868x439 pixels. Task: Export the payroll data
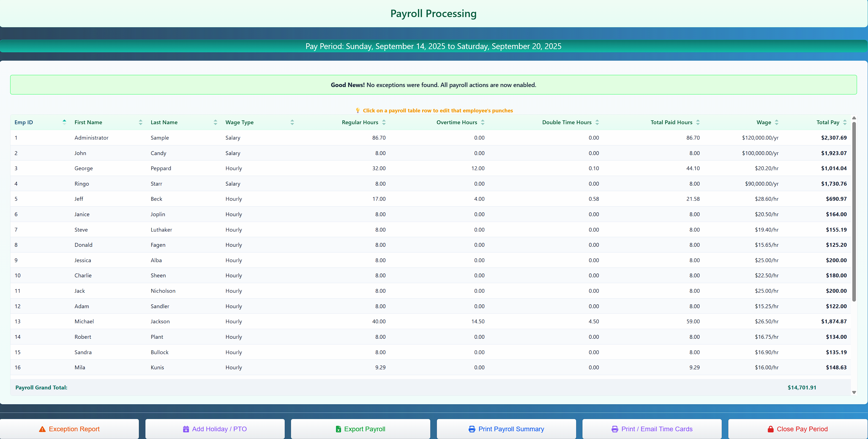pos(360,429)
